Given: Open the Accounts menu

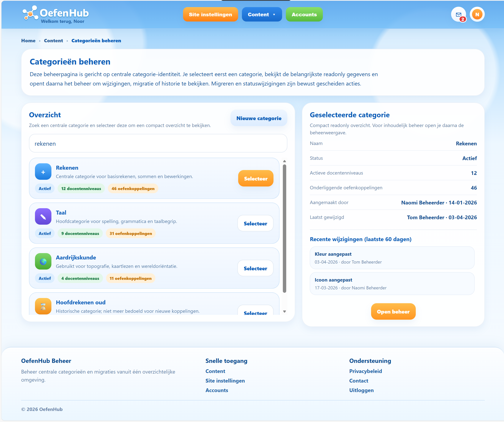Looking at the screenshot, I should coord(304,14).
